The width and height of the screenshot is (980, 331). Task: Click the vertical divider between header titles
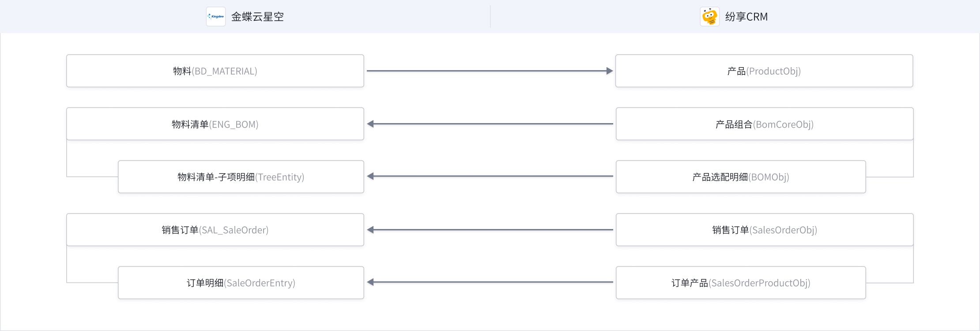tap(490, 17)
